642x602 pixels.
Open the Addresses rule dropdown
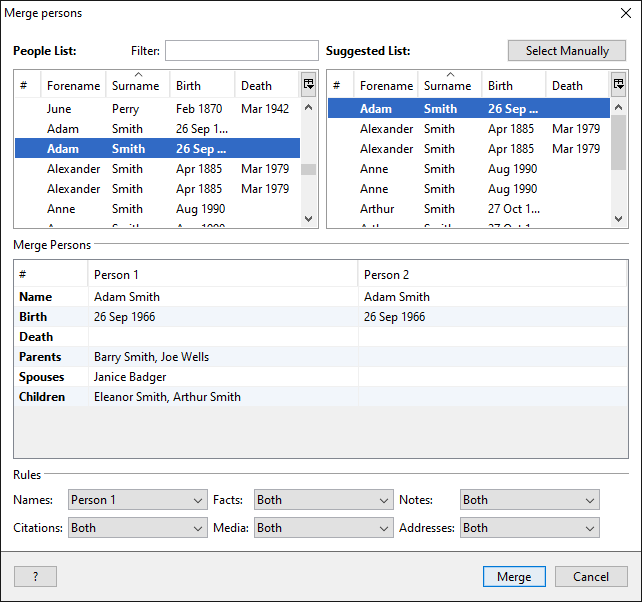[529, 527]
